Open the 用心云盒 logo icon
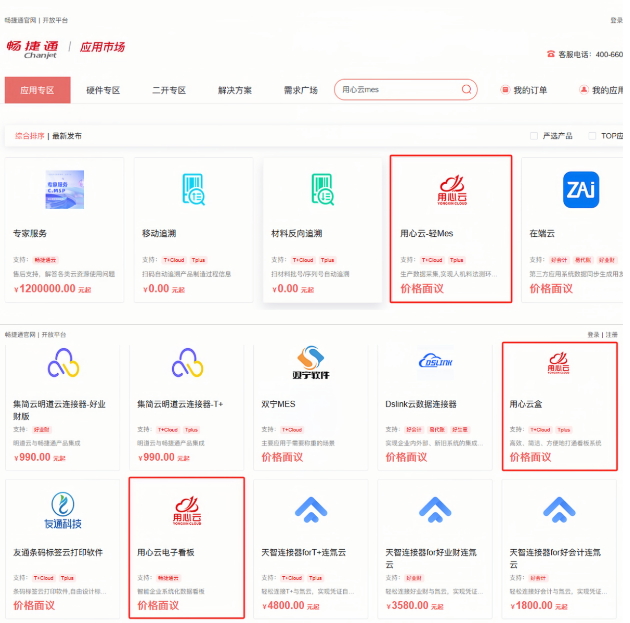This screenshot has height=623, width=630. 558,363
